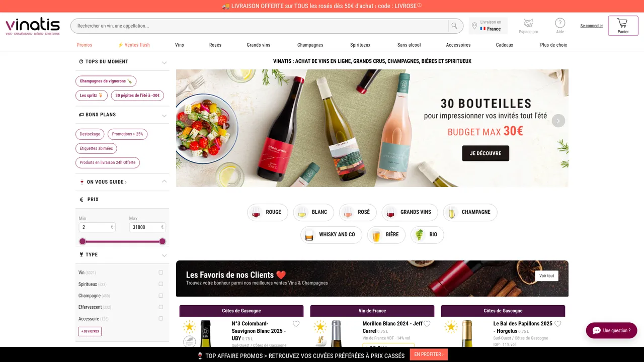Toggle the On vous guide section chevron
The height and width of the screenshot is (362, 644).
point(164,181)
